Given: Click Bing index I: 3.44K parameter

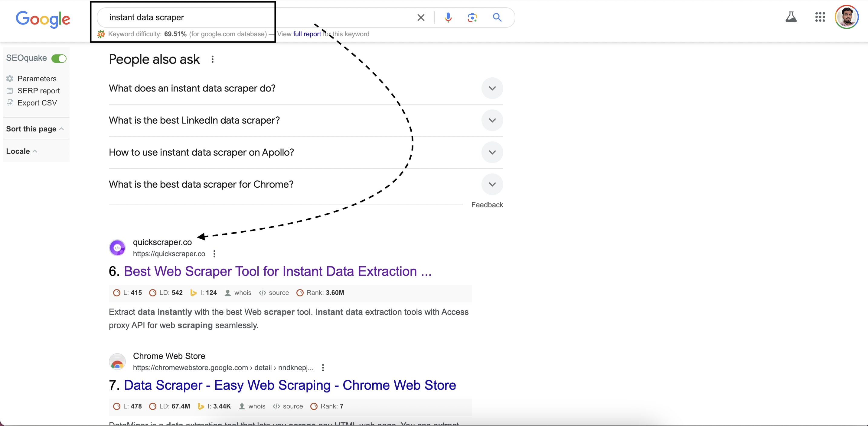Looking at the screenshot, I should point(214,406).
